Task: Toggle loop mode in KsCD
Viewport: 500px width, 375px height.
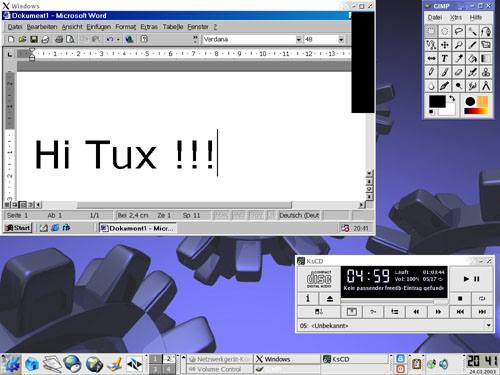Action: click(482, 299)
